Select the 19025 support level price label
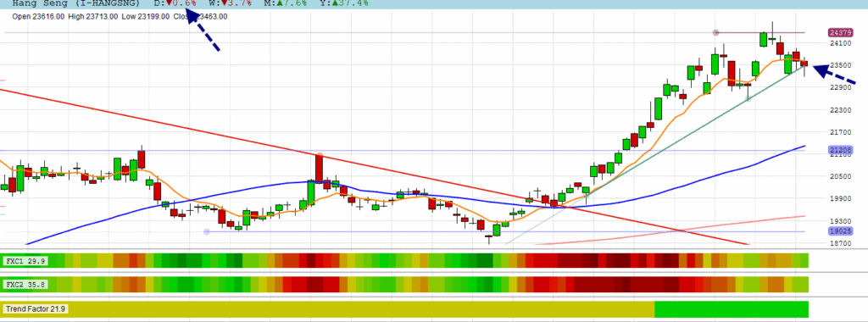 click(840, 231)
